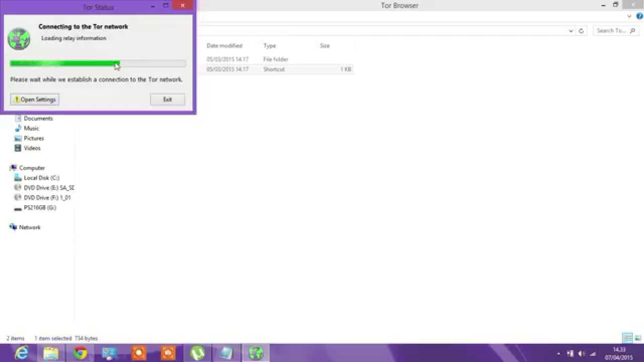Select the Shortcut row sized 1 KB

275,69
